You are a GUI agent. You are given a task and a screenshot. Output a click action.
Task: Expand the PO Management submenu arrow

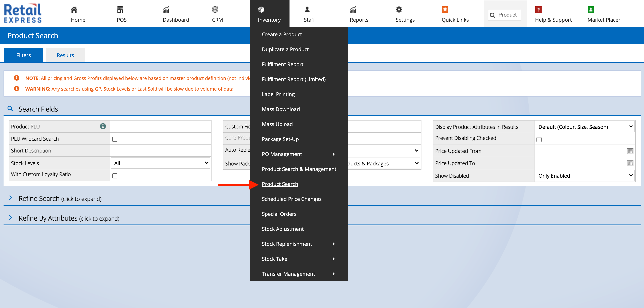click(x=334, y=154)
